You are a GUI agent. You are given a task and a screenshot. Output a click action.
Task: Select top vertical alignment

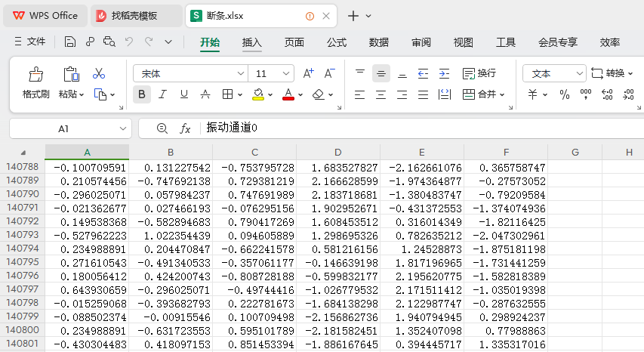click(360, 73)
